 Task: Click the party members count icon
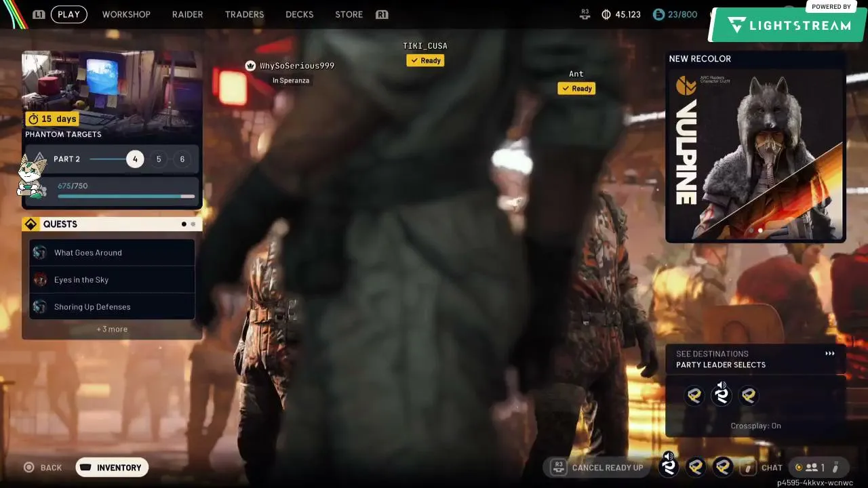tap(811, 468)
